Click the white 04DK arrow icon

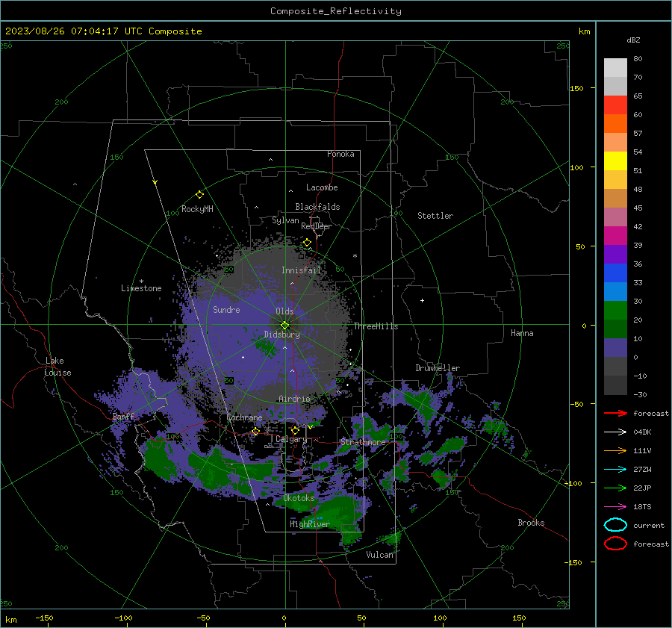(615, 432)
